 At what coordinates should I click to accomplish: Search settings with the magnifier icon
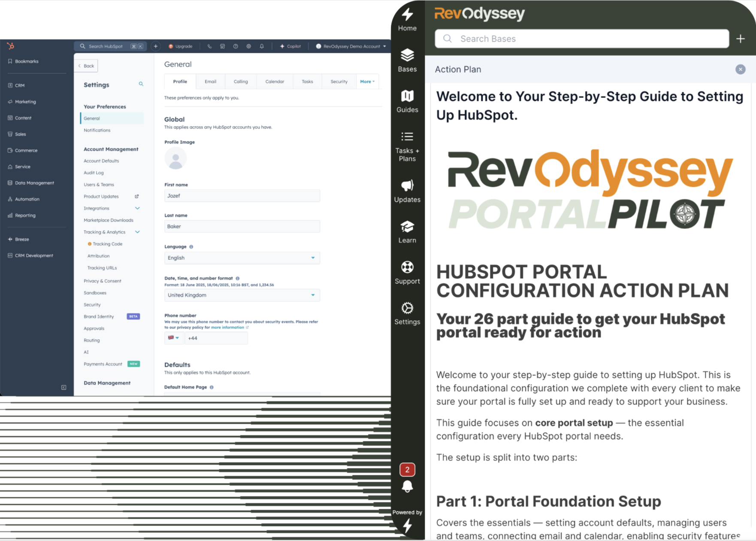pos(141,84)
